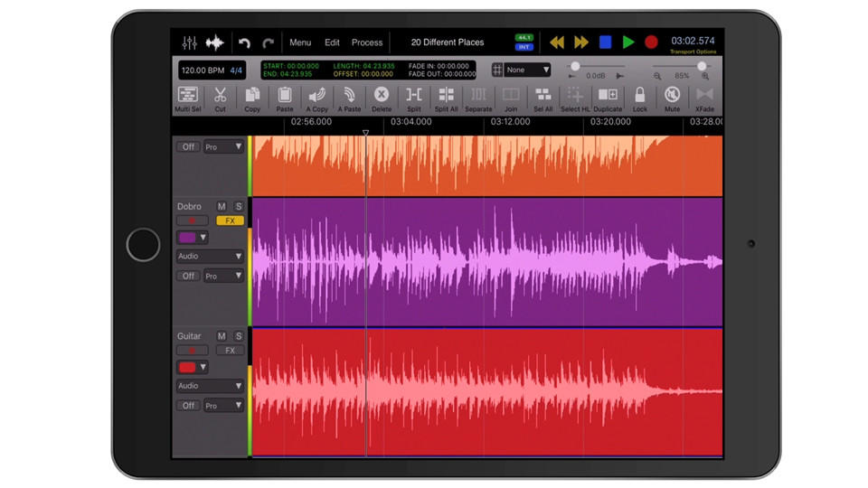Copy the selected clip

(252, 99)
